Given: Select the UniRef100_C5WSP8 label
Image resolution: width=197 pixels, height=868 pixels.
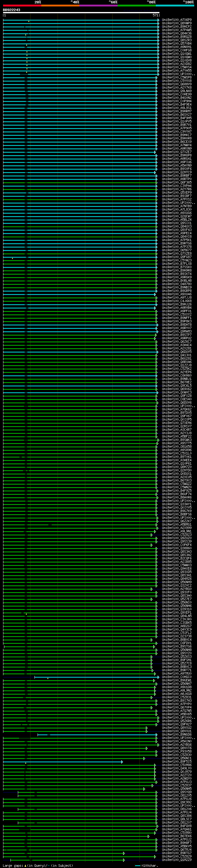Looking at the screenshot, I should coord(176,78).
